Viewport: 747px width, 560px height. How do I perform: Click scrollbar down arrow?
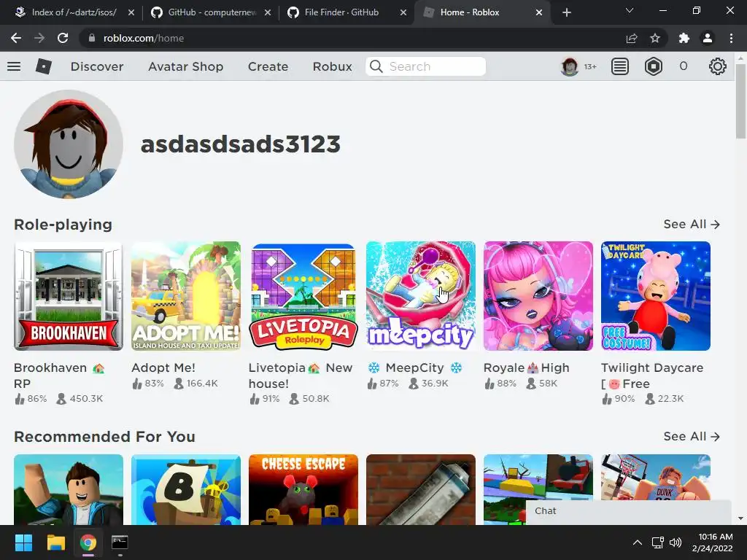740,518
